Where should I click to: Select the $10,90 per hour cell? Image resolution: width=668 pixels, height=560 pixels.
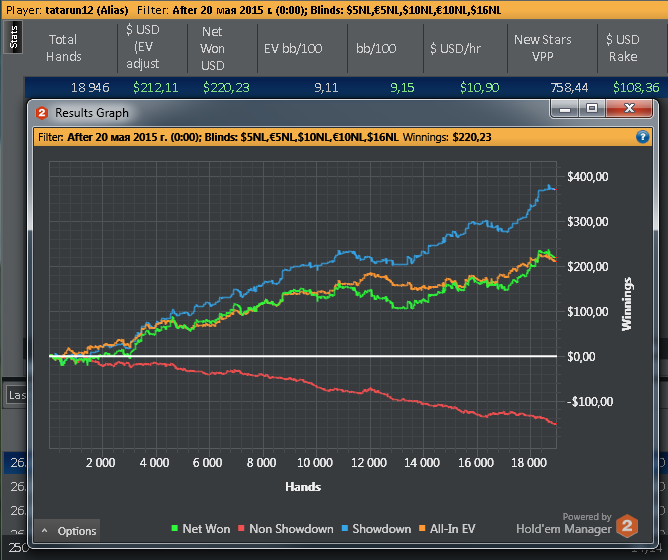point(480,88)
